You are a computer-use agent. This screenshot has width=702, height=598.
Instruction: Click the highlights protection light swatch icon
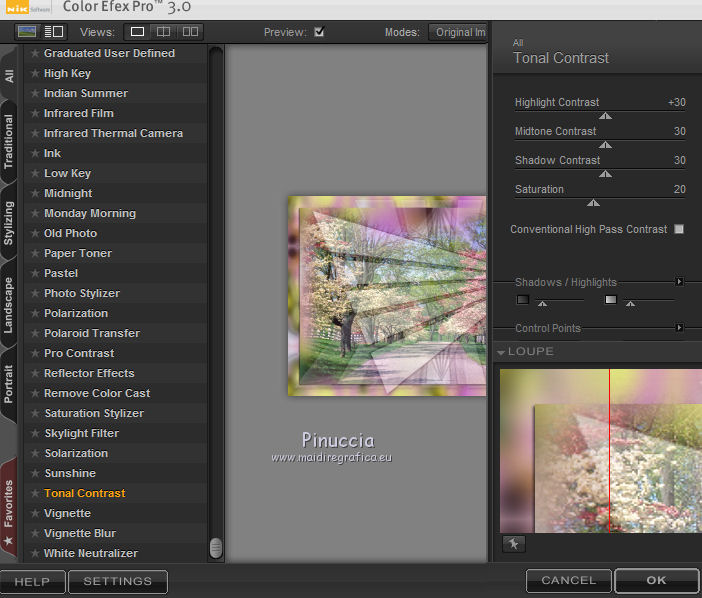point(611,299)
